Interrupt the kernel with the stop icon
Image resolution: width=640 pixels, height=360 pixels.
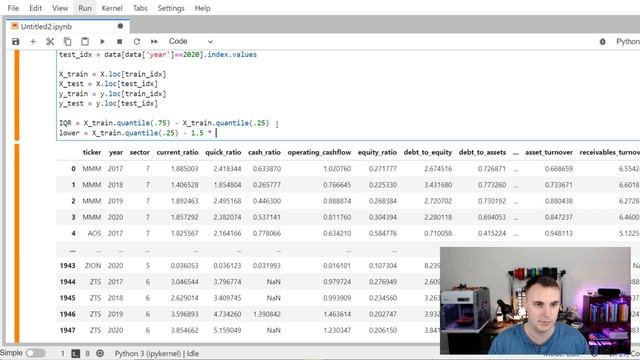(x=119, y=42)
